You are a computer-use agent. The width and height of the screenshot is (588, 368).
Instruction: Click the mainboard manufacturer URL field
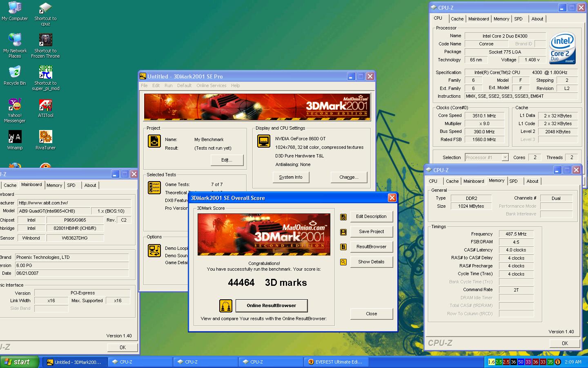tap(74, 203)
